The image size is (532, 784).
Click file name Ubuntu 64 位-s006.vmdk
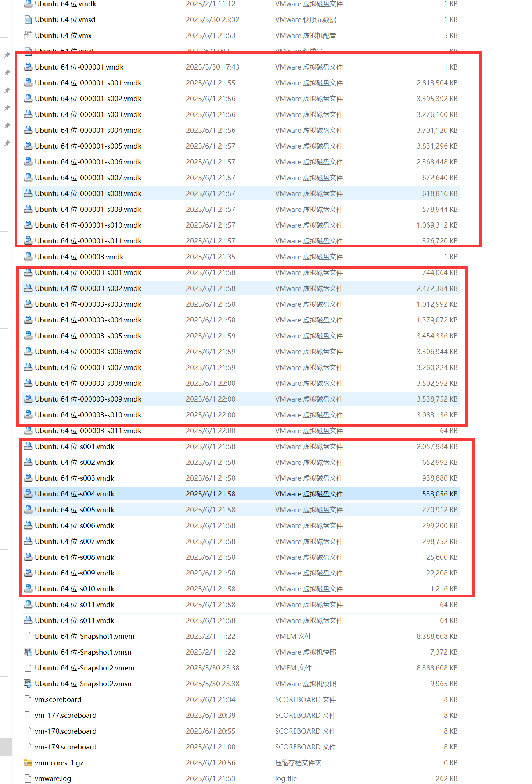click(x=75, y=525)
